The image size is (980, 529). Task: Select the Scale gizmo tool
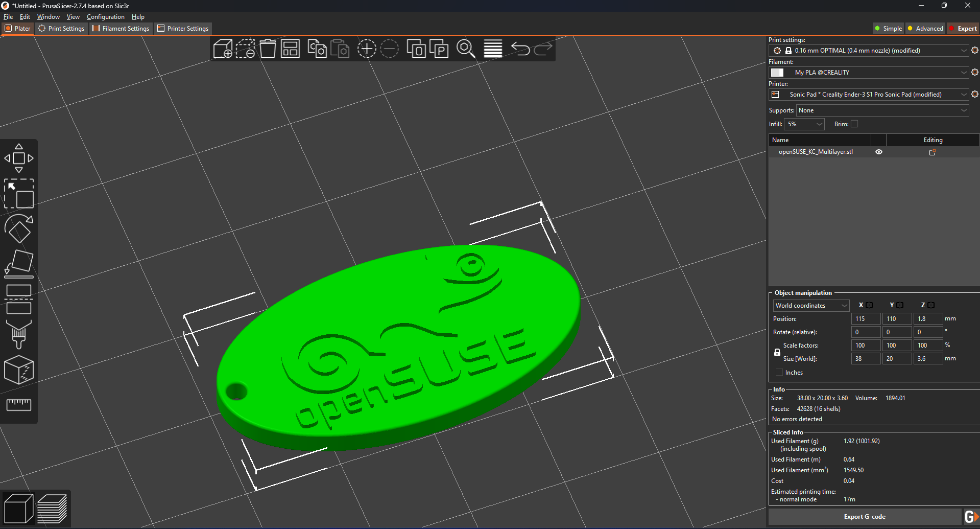click(x=19, y=193)
